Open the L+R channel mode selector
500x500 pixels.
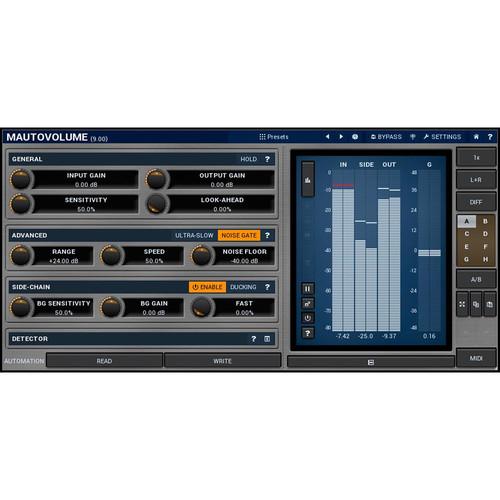476,180
